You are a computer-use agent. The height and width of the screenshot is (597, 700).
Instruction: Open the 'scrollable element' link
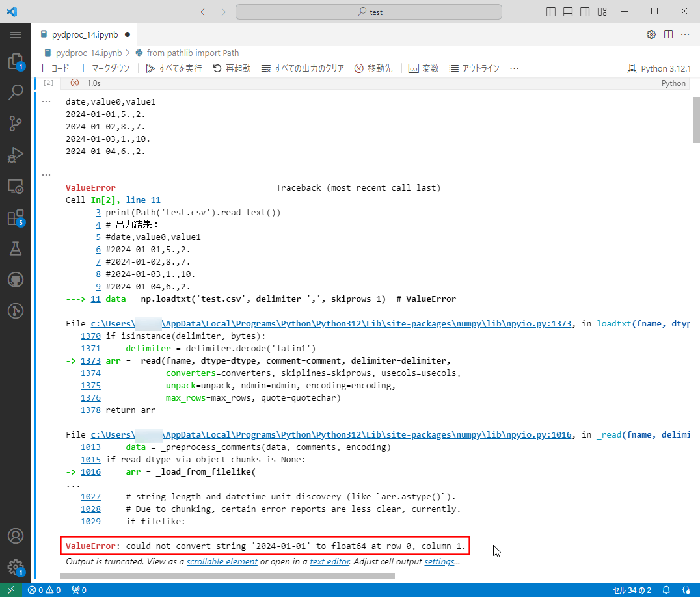pos(222,561)
